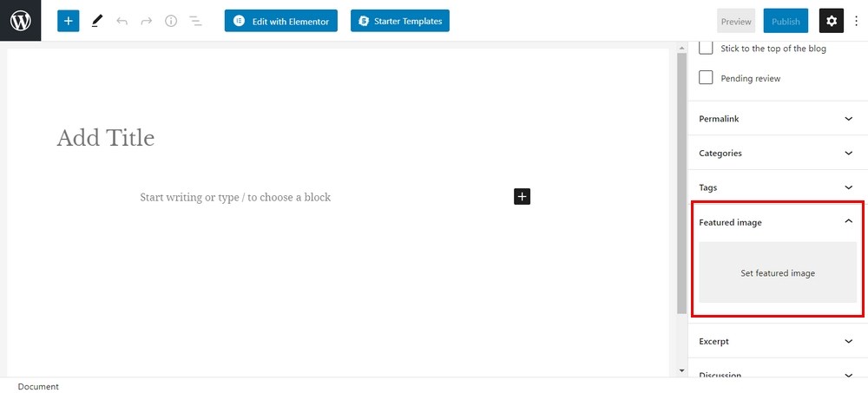Viewport: 868px width, 393px height.
Task: Click Edit with Elementor button
Action: point(280,21)
